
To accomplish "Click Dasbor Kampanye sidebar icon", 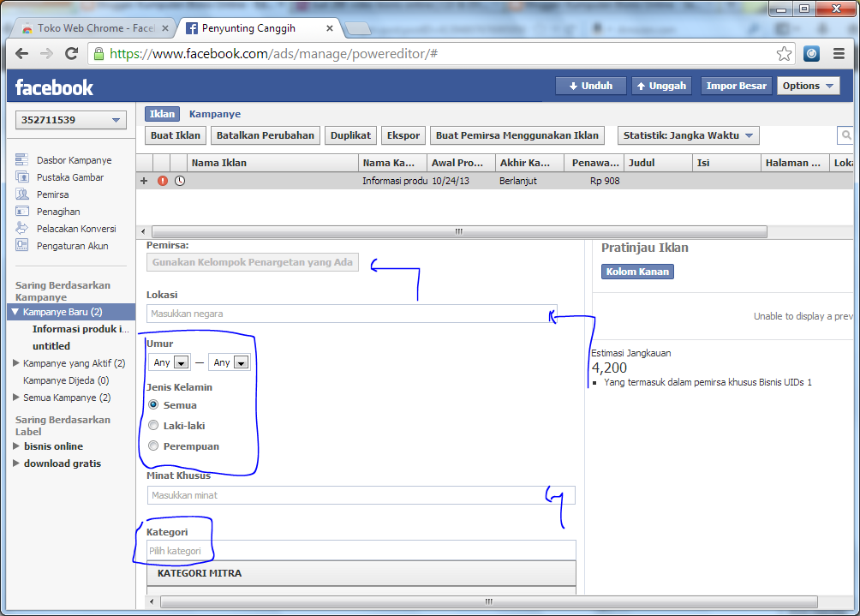I will click(22, 159).
